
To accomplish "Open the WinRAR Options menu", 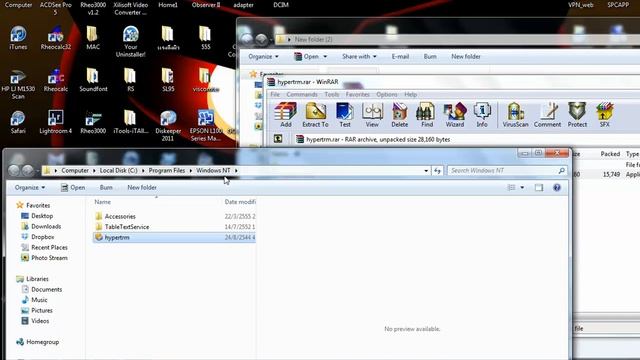I will [387, 94].
